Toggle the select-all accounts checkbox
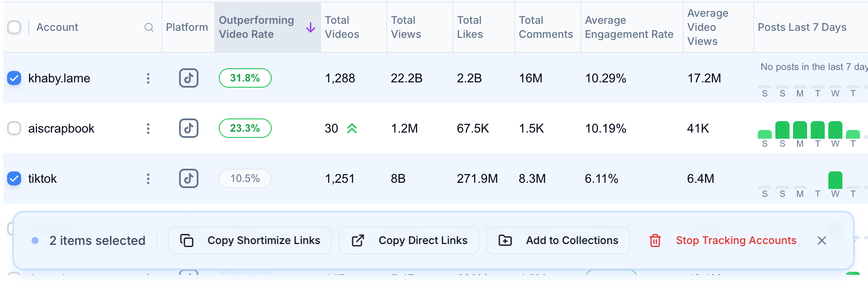The image size is (868, 281). pyautogui.click(x=14, y=27)
